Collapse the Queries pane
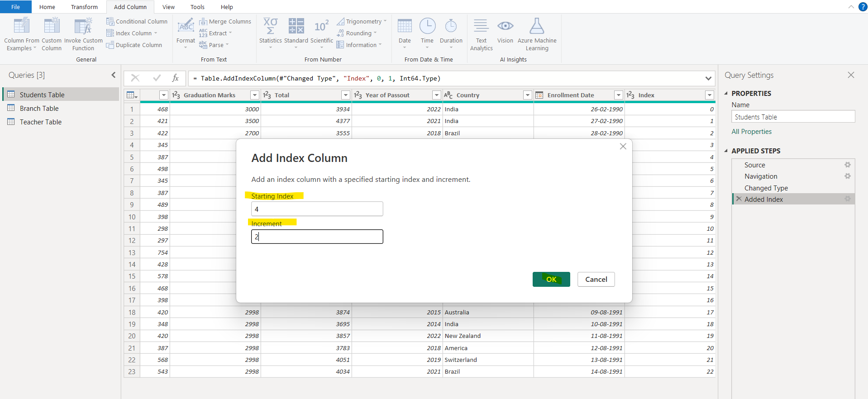 click(113, 75)
